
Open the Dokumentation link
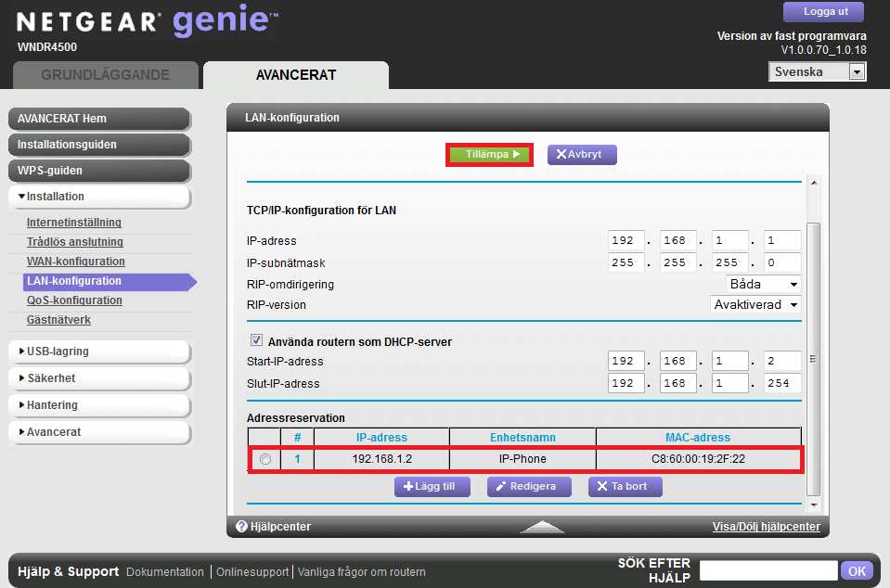coord(164,571)
